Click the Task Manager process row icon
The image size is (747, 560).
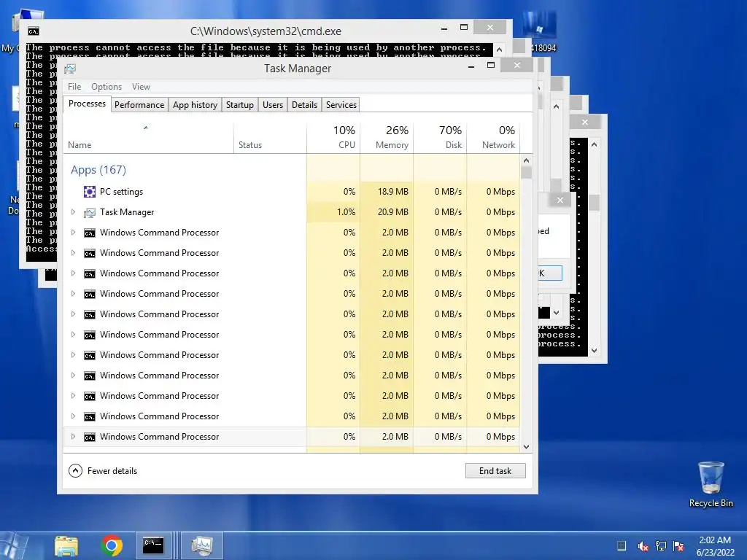click(90, 212)
